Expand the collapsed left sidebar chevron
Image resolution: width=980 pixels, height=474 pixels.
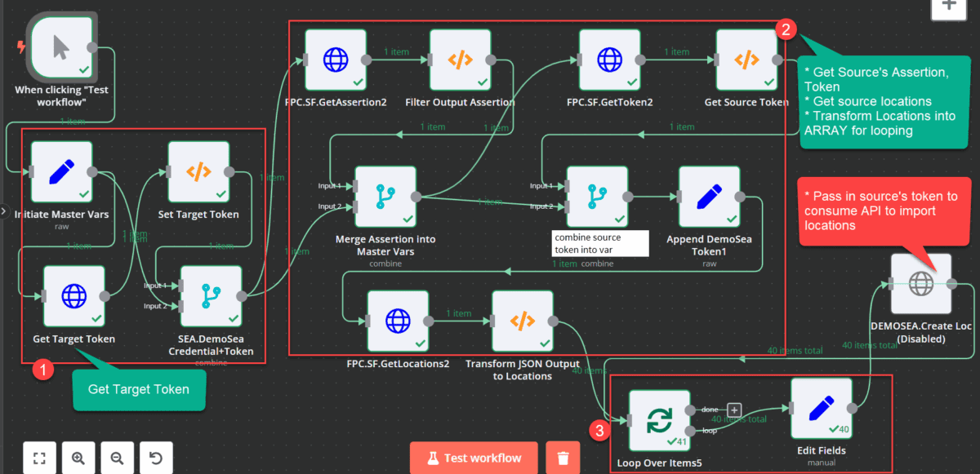3,210
